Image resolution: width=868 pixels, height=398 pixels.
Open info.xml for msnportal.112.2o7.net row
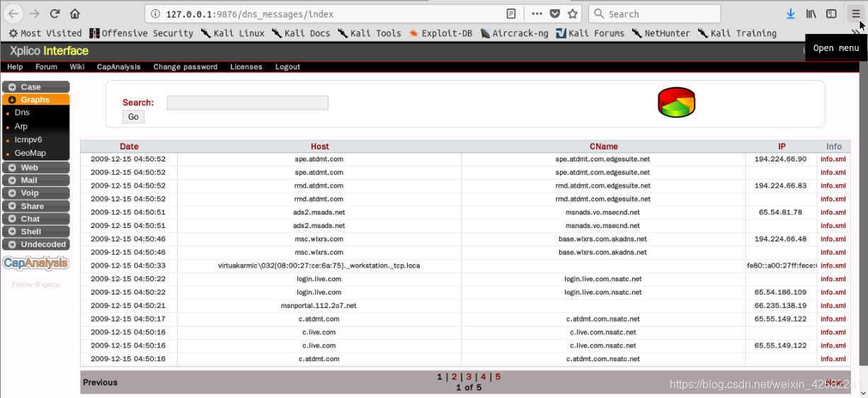[833, 305]
